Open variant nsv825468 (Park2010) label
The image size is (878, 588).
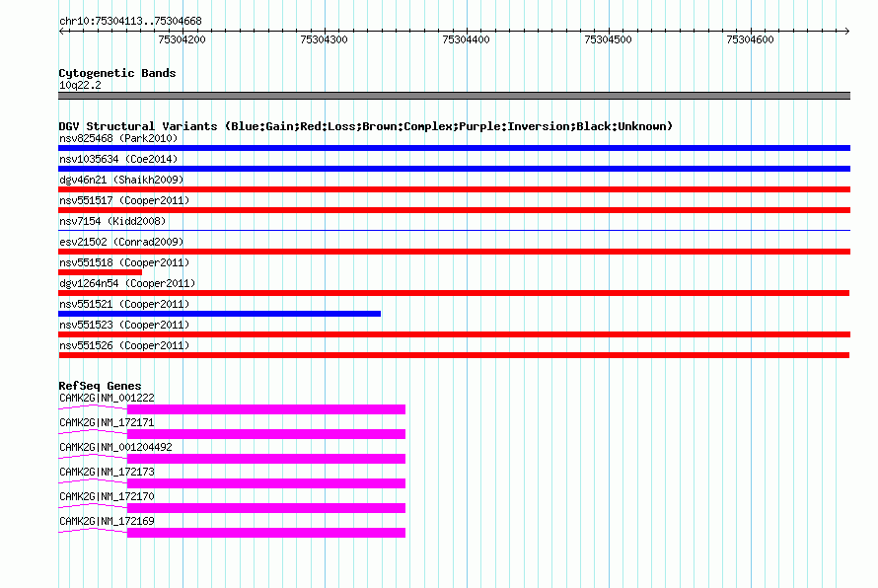pyautogui.click(x=118, y=138)
